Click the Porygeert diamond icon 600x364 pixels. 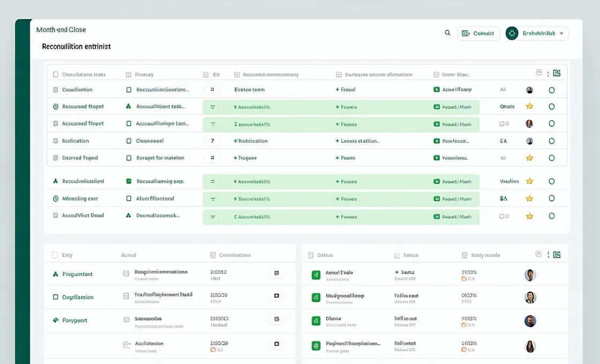pyautogui.click(x=56, y=320)
